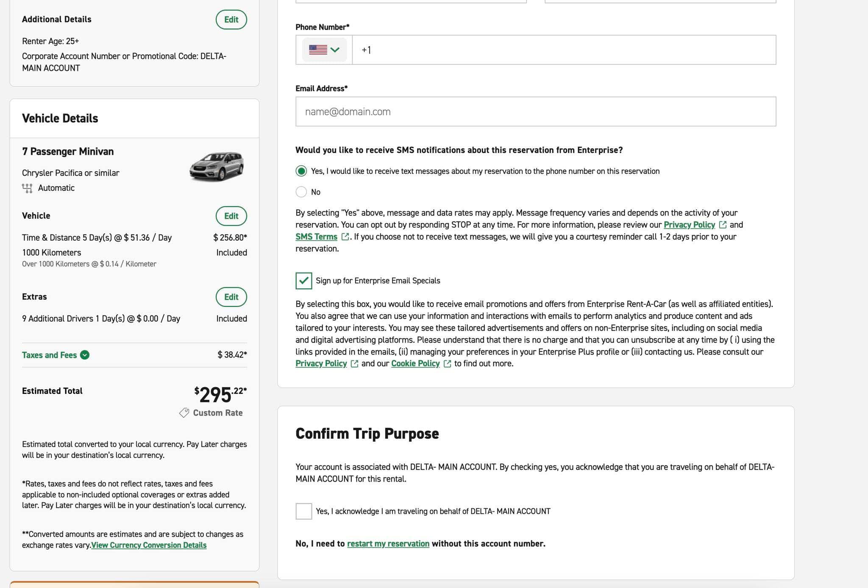Expand the Taxes and Fees breakdown
Viewport: 868px width, 588px height.
click(56, 355)
